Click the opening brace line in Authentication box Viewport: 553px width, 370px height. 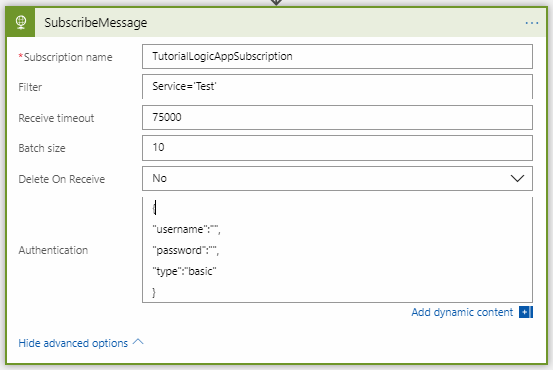154,208
